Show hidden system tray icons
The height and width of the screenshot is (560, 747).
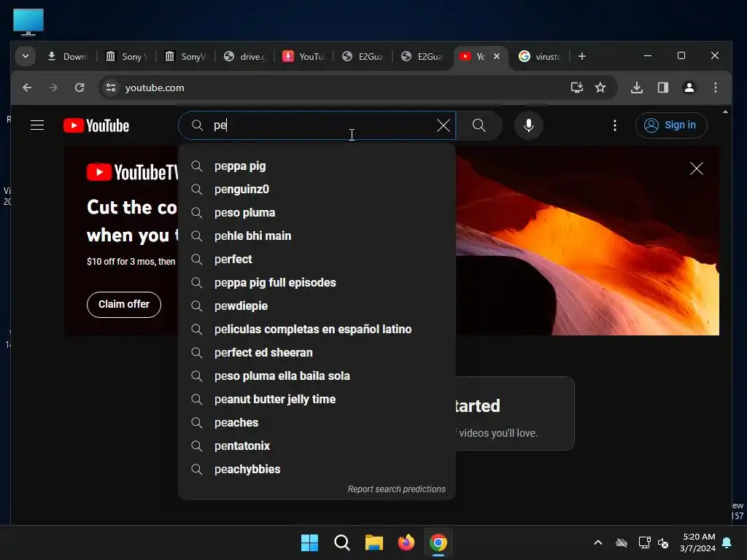click(598, 542)
